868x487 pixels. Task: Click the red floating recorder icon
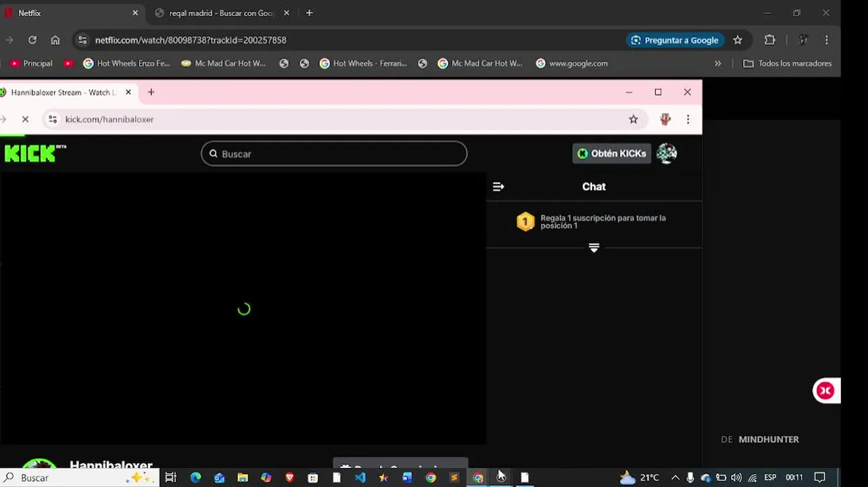tap(825, 390)
